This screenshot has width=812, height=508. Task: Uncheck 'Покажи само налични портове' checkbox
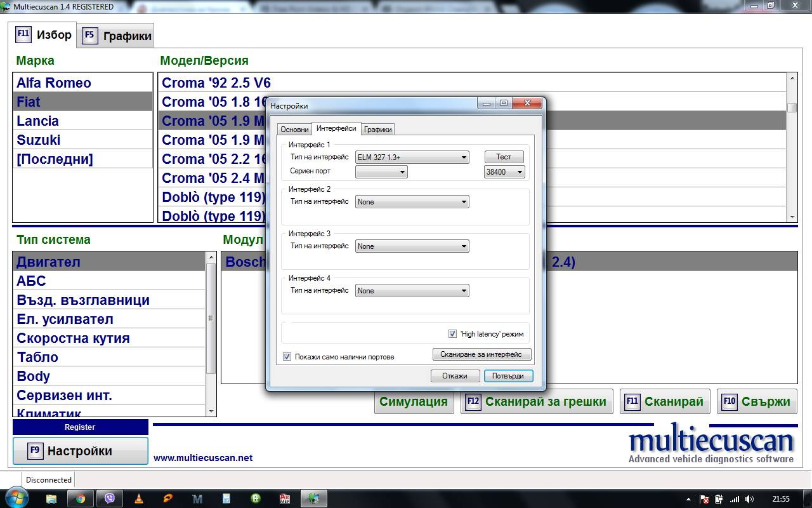287,357
